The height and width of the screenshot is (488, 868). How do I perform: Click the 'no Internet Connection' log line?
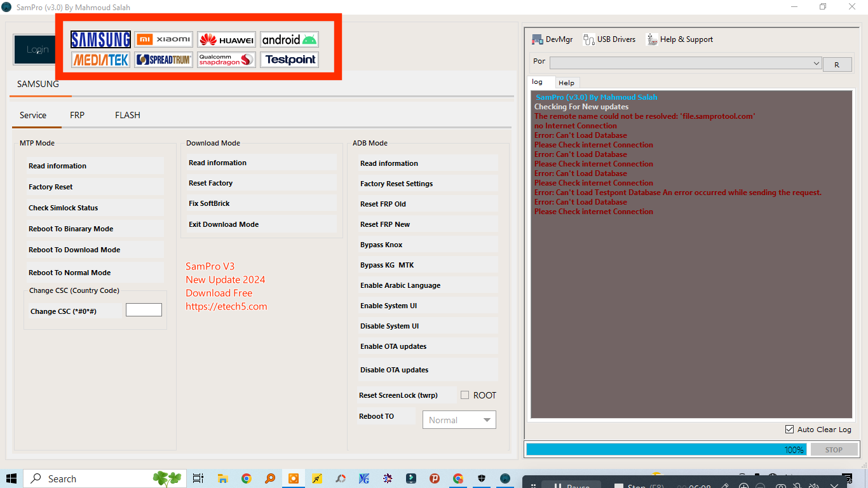pyautogui.click(x=576, y=126)
